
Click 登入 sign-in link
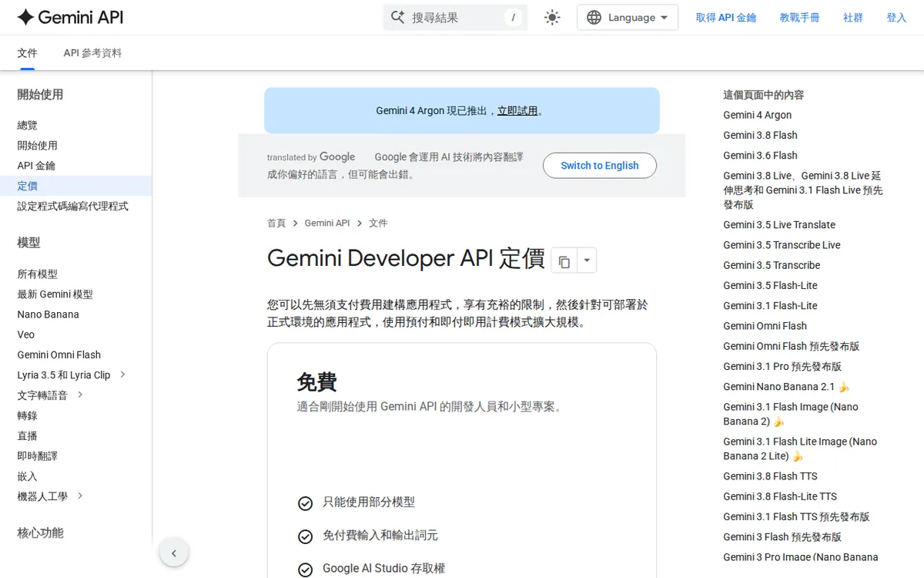896,18
